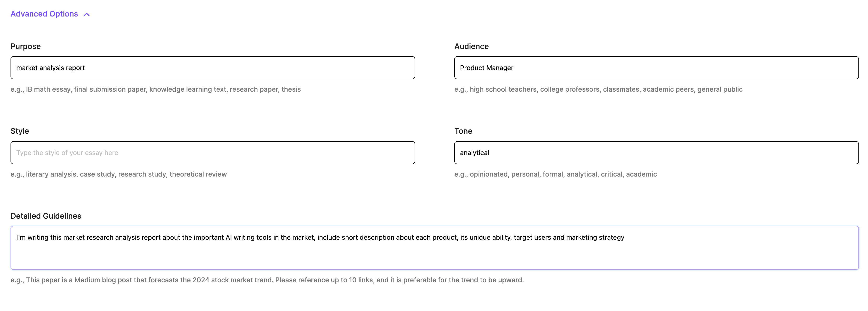Click the word 'analytical' in Tone field
Image resolution: width=868 pixels, height=311 pixels.
tap(474, 153)
